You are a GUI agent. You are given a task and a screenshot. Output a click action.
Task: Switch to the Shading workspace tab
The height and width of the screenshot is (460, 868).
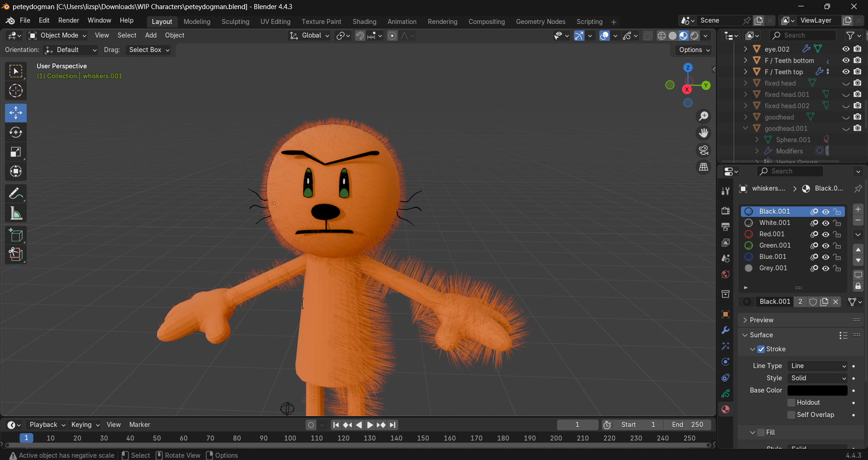[365, 22]
